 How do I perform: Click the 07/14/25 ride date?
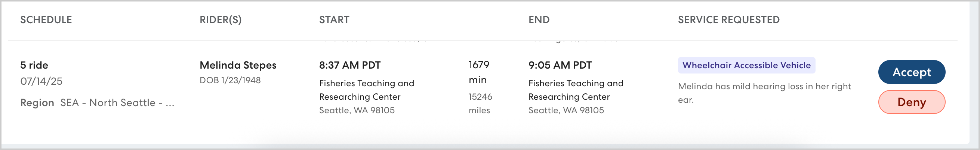click(41, 81)
